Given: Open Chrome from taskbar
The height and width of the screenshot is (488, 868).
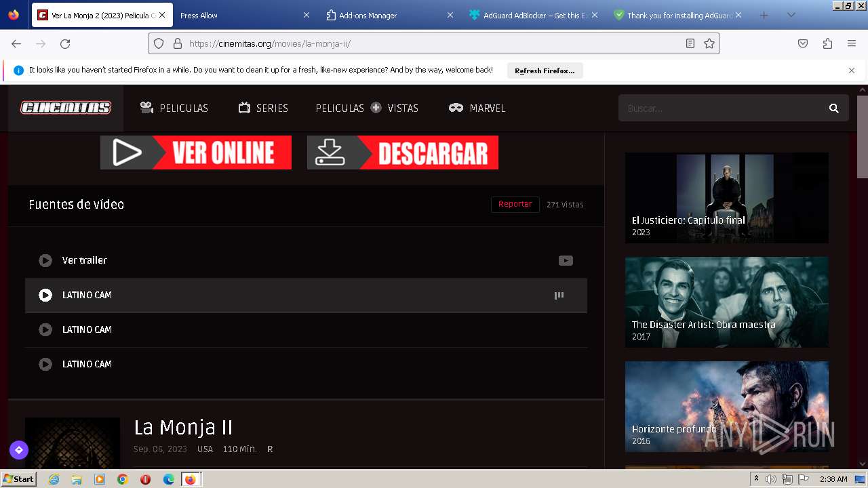Looking at the screenshot, I should pyautogui.click(x=122, y=479).
